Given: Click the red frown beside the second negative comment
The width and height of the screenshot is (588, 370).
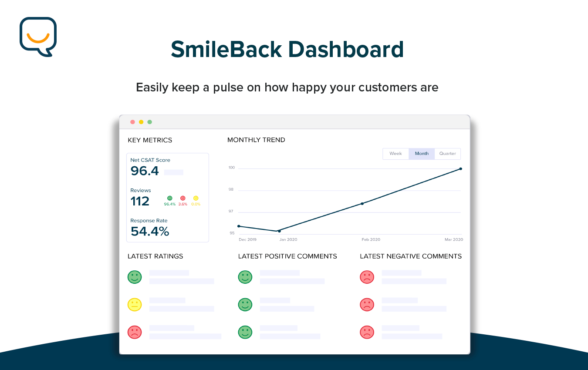Looking at the screenshot, I should 367,304.
